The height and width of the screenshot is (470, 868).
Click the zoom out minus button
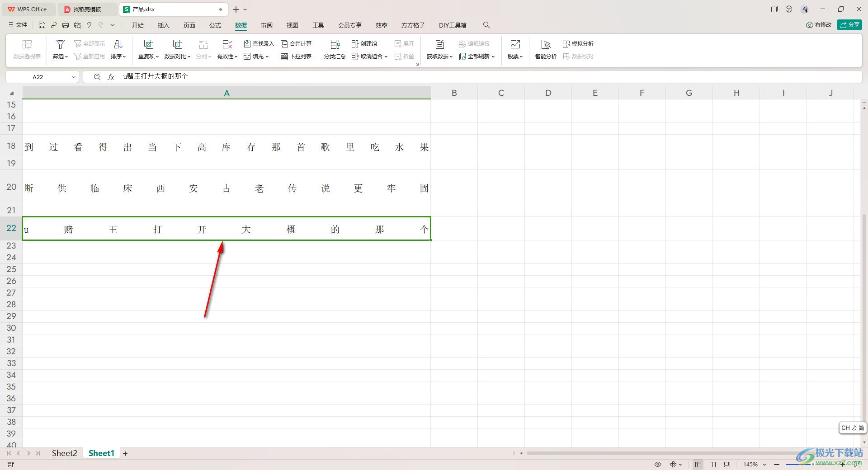click(x=777, y=465)
